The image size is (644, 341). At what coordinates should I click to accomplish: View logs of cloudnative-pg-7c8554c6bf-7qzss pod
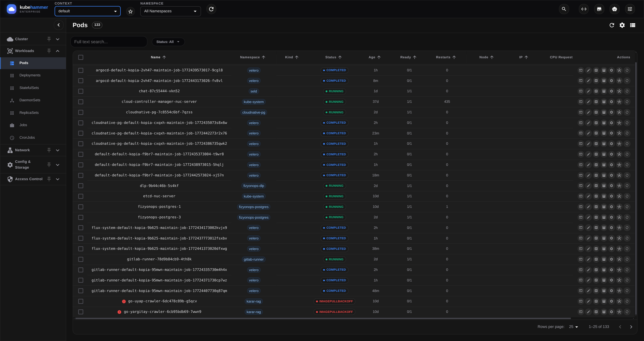[596, 112]
